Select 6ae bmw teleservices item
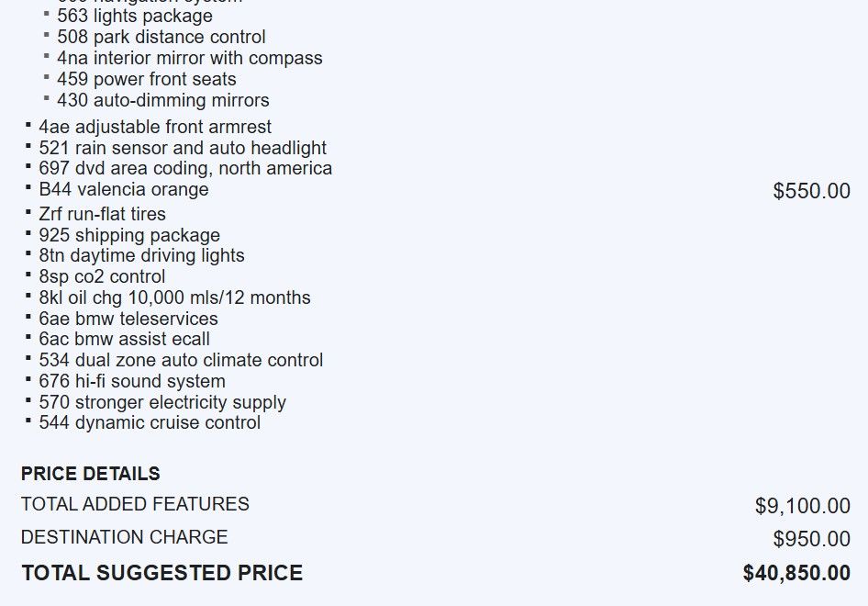 click(x=128, y=319)
